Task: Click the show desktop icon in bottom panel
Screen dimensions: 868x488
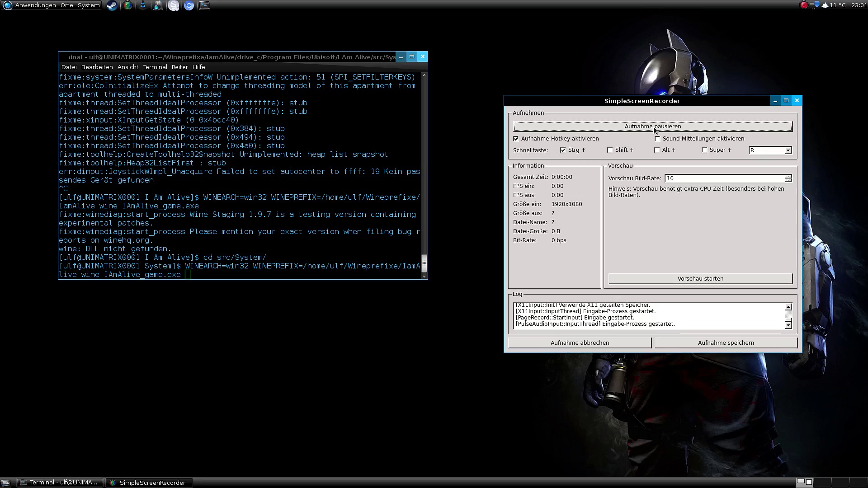Action: (6, 483)
